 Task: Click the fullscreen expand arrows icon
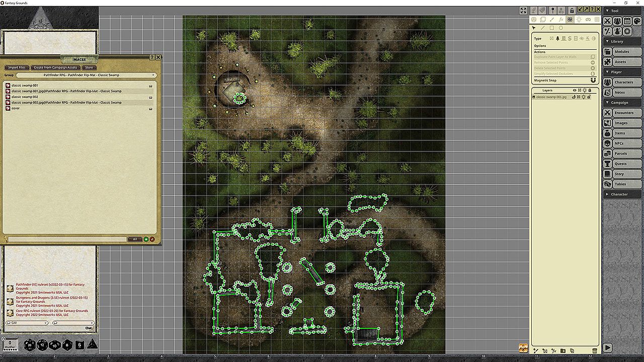[523, 10]
